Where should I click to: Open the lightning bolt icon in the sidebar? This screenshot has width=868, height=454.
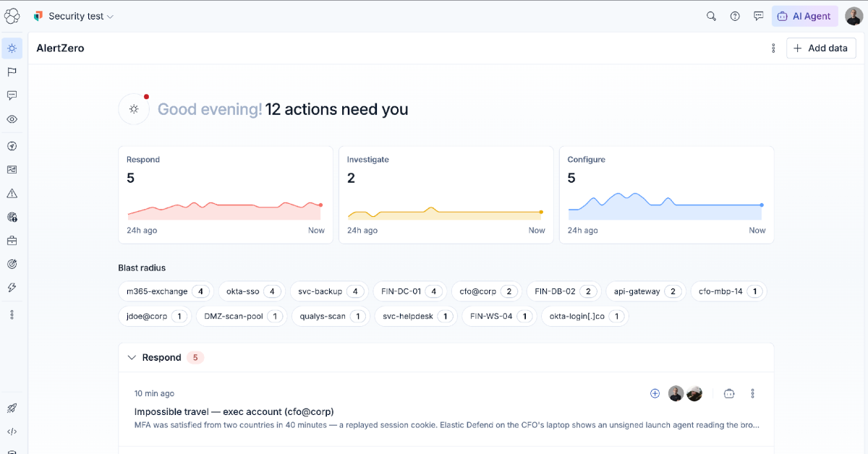coord(12,288)
